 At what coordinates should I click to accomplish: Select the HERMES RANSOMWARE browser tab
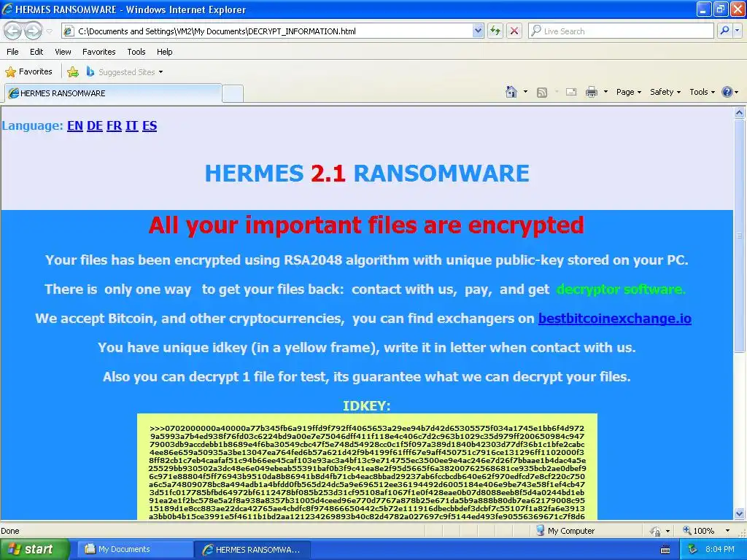113,93
